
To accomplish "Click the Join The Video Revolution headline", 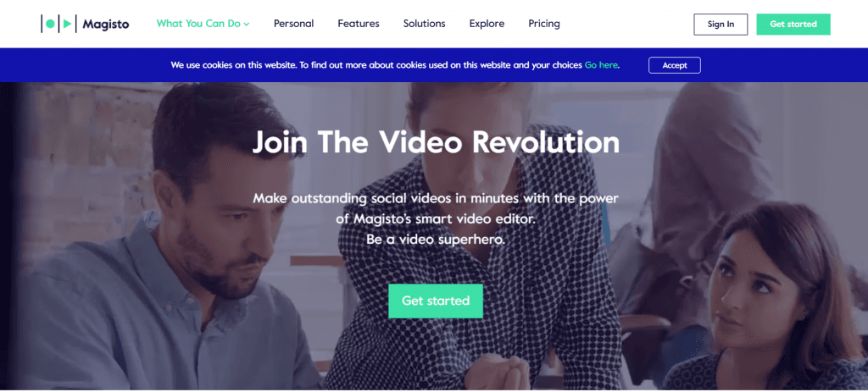I will tap(436, 142).
